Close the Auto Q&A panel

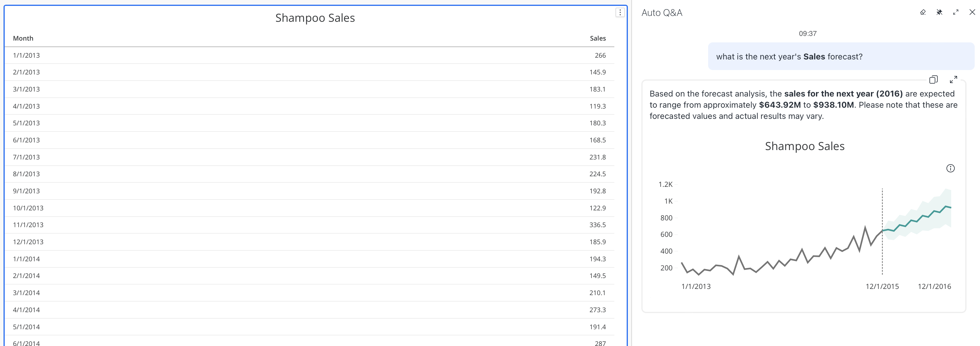[x=972, y=12]
